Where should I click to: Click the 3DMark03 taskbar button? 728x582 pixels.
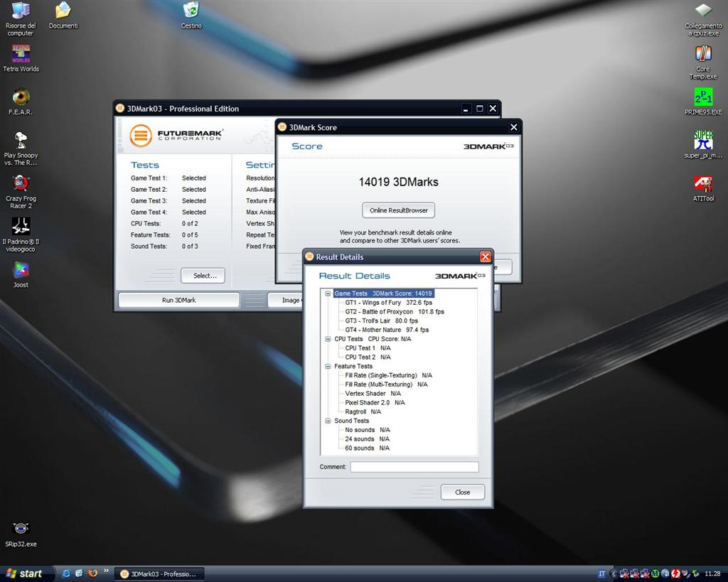pyautogui.click(x=159, y=574)
